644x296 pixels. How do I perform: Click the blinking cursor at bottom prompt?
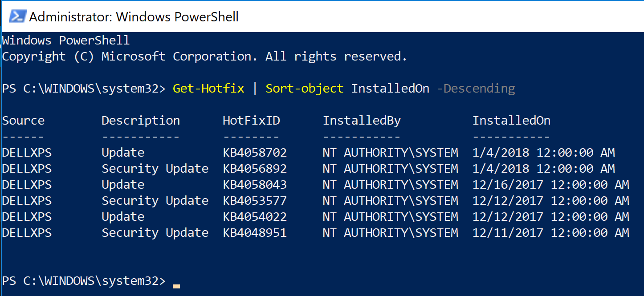click(176, 286)
